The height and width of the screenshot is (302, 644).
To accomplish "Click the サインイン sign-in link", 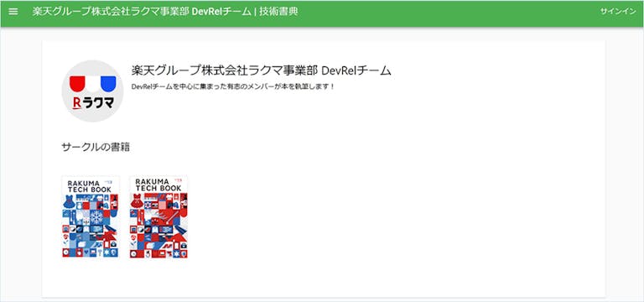I will pos(618,12).
